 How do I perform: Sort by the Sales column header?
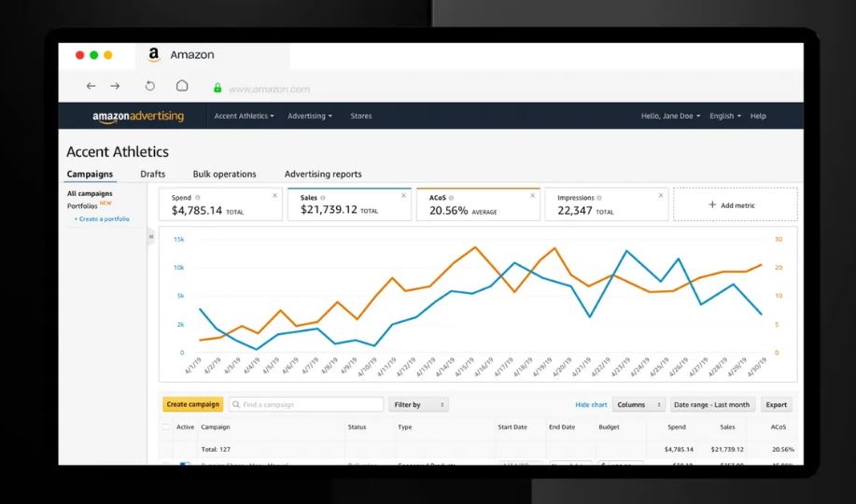coord(727,427)
